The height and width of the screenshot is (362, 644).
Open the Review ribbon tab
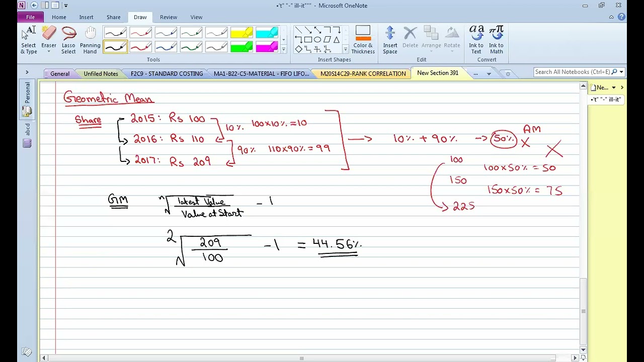tap(169, 17)
